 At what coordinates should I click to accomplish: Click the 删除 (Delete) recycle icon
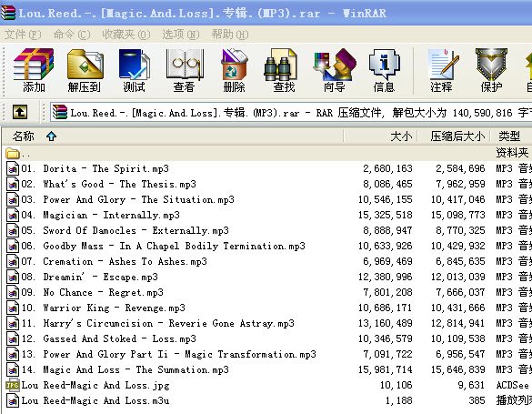(234, 70)
